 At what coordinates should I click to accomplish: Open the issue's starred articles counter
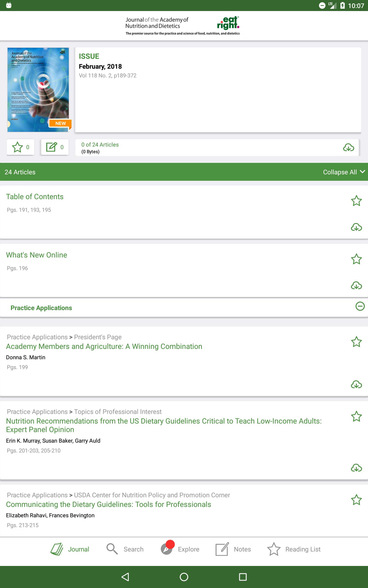click(x=21, y=147)
